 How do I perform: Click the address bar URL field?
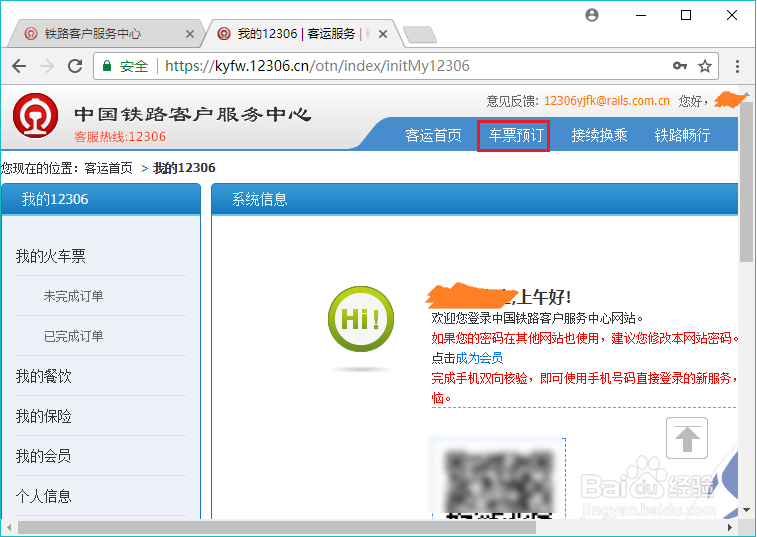click(x=406, y=66)
